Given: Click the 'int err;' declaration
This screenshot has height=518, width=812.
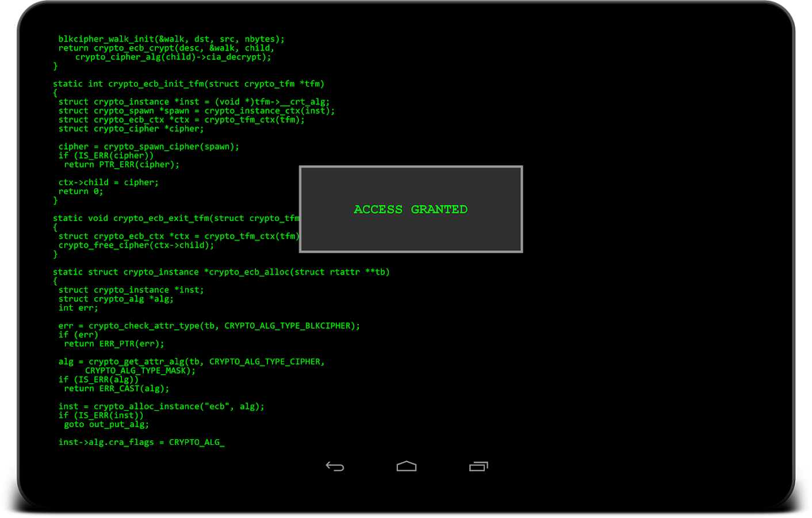Looking at the screenshot, I should point(78,308).
